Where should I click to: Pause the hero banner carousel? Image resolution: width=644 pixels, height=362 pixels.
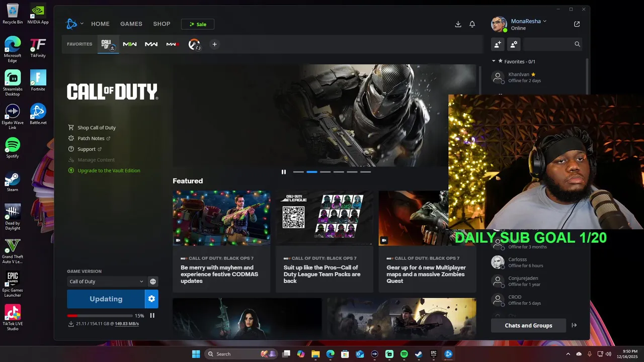284,172
